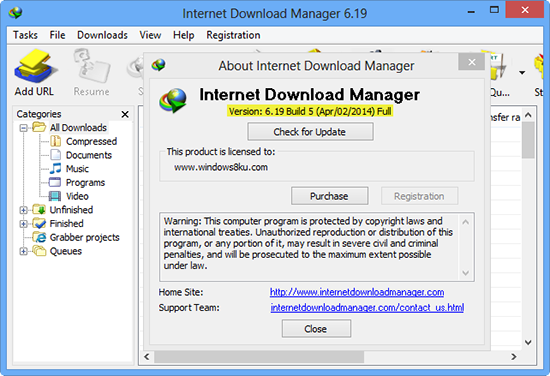This screenshot has width=550, height=376.
Task: Open the Support Team contact_us link
Action: tap(367, 308)
